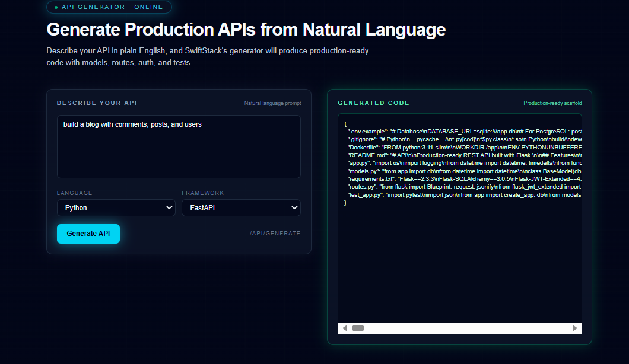Open the Language dropdown showing Python
This screenshot has height=364, width=629.
click(116, 207)
